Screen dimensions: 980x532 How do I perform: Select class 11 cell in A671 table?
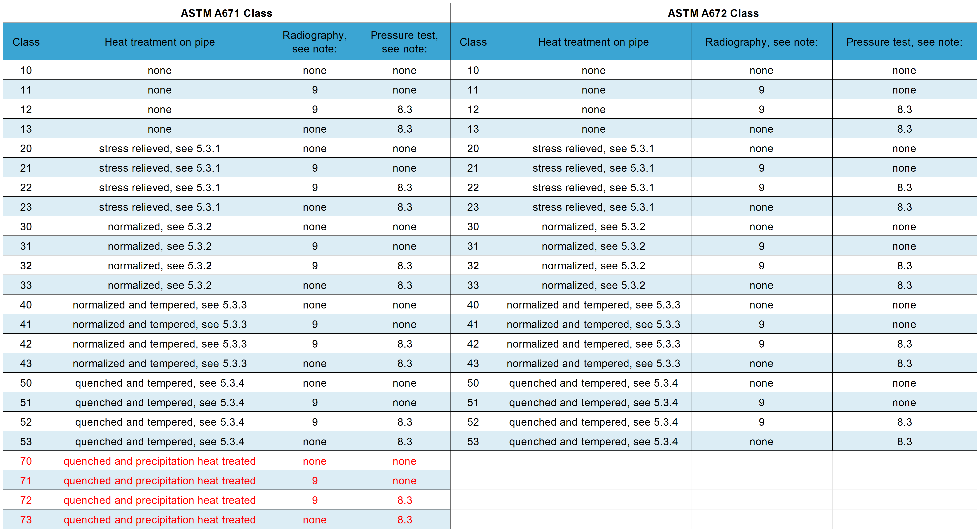click(26, 90)
